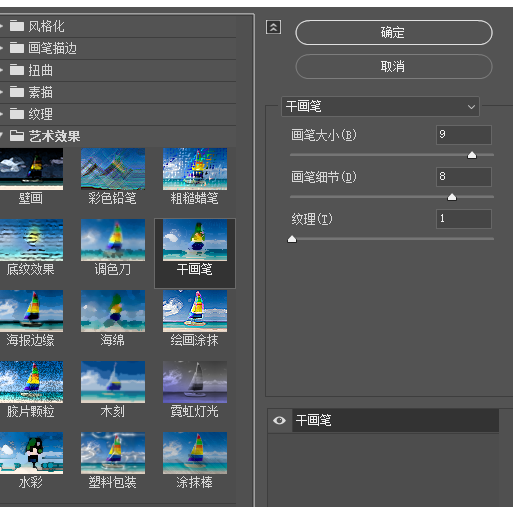
Task: Confirm with the 确定 button
Action: click(394, 33)
